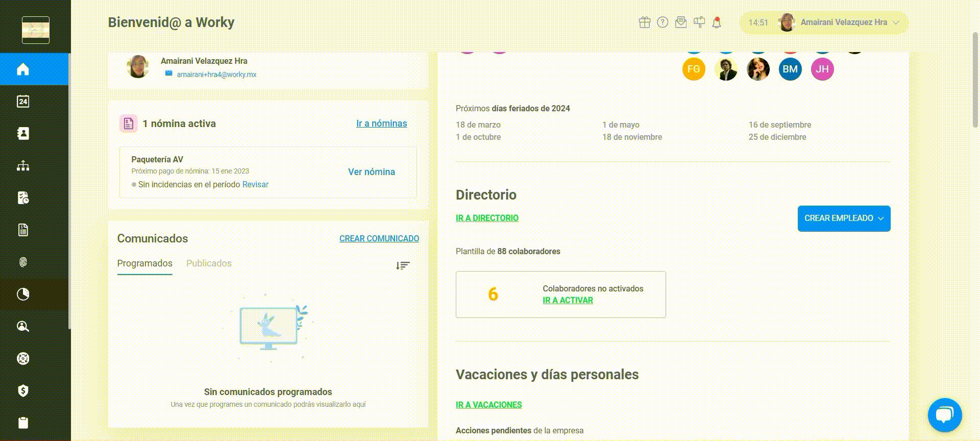The width and height of the screenshot is (980, 441).
Task: Open the calendar icon in the sidebar
Action: click(23, 101)
